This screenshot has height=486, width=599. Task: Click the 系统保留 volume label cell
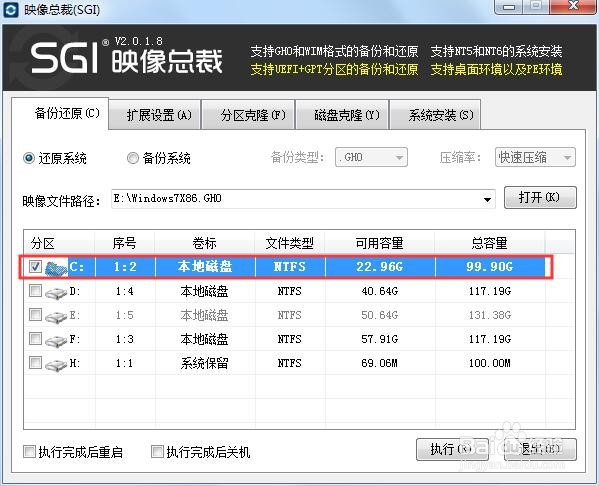(x=205, y=363)
